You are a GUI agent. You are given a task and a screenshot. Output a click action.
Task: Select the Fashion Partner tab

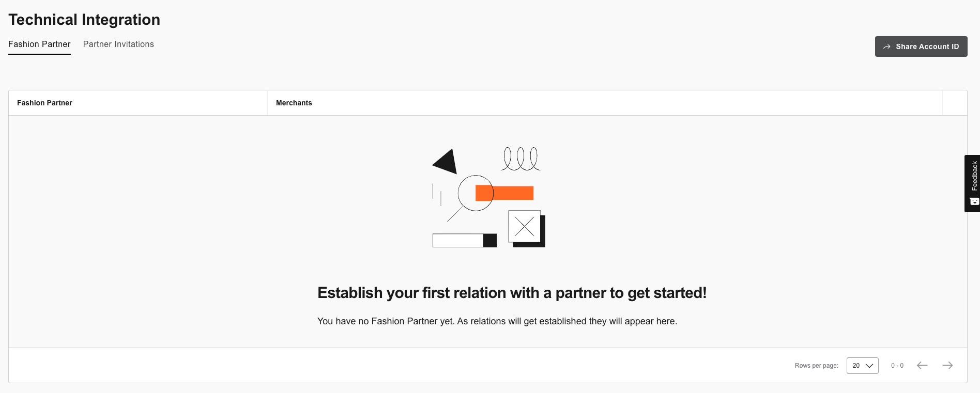(39, 44)
